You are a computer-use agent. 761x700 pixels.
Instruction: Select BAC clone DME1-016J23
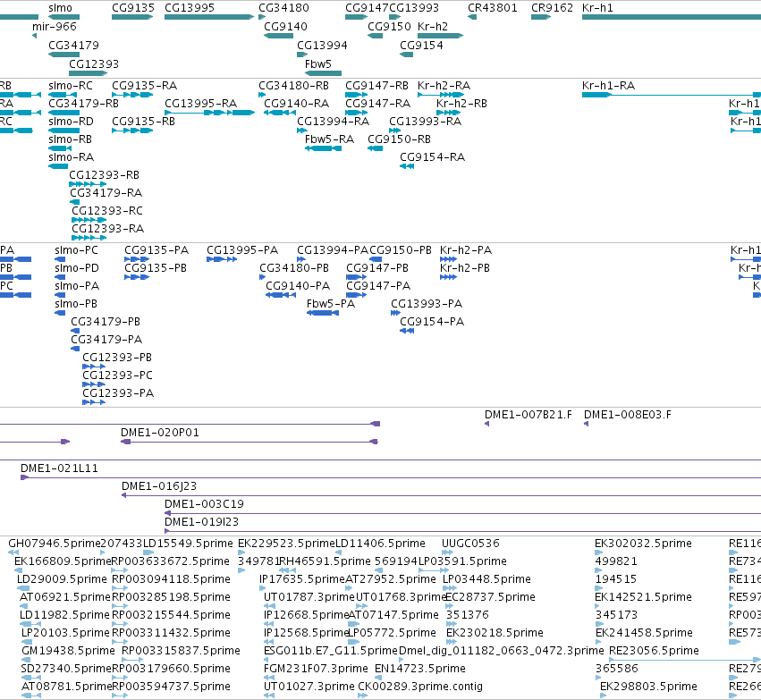click(158, 486)
